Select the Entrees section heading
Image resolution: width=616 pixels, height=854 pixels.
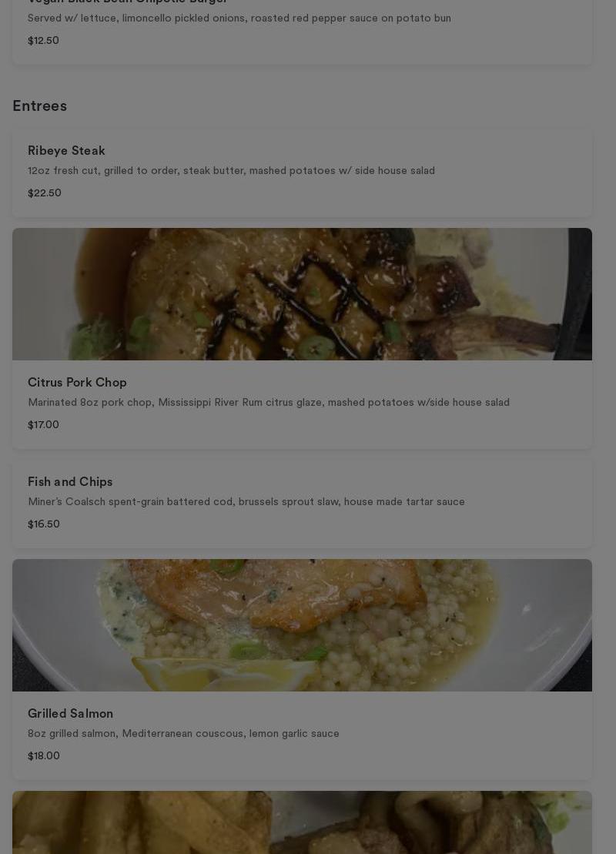pyautogui.click(x=40, y=105)
